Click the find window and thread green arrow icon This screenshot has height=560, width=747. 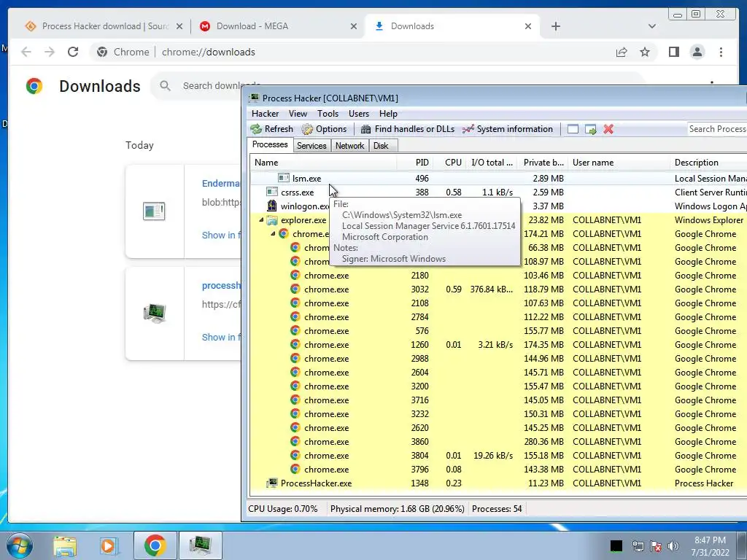(591, 129)
